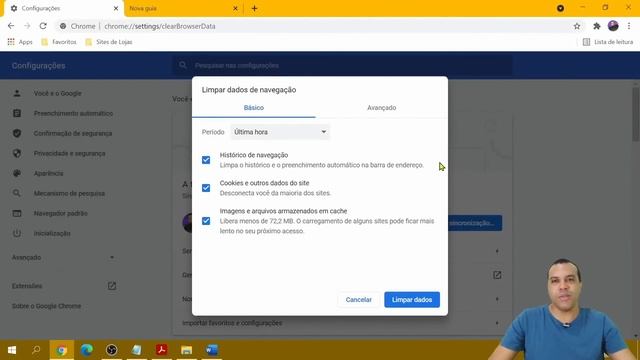Click the magnifier icon beside Mecanismo de pesquisa
Viewport: 640px width, 360px height.
pos(17,193)
